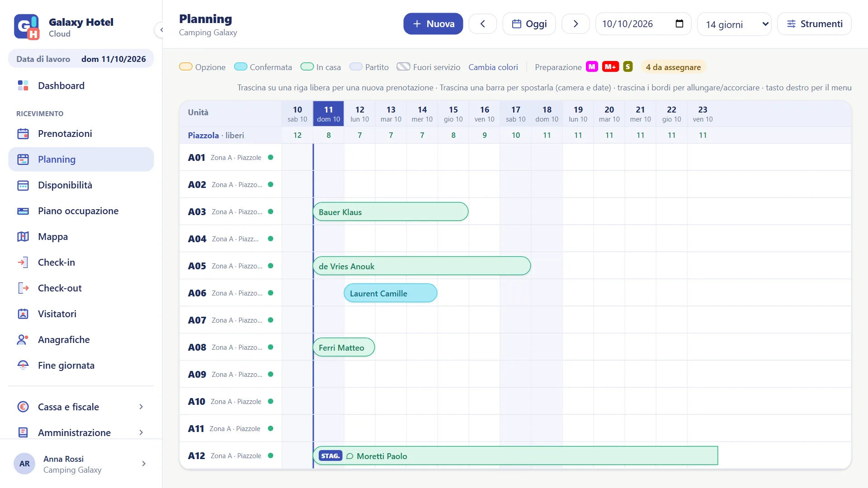Click note icon on Moretti Paolo booking
Image resolution: width=868 pixels, height=488 pixels.
pyautogui.click(x=349, y=456)
